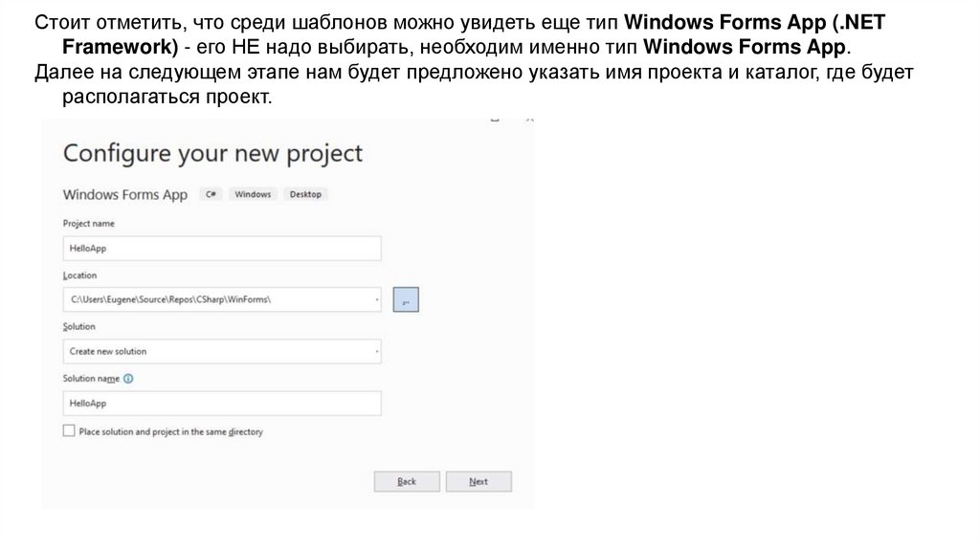
Task: Click the Desktop project type tag
Action: tap(305, 194)
